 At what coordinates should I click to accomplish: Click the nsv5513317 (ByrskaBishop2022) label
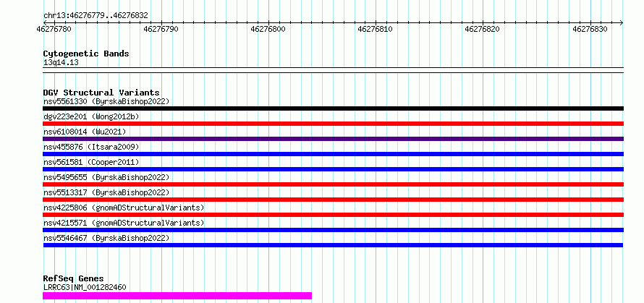coord(106,192)
